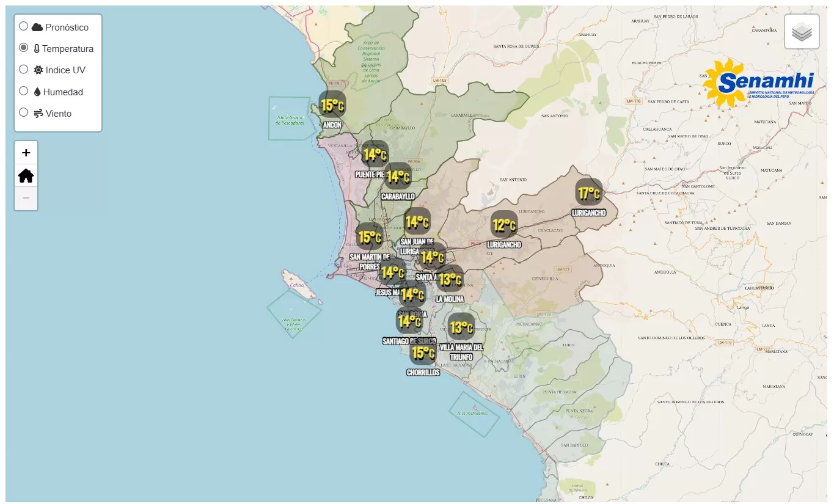The image size is (834, 504).
Task: Reset map view with the home icon
Action: [26, 176]
